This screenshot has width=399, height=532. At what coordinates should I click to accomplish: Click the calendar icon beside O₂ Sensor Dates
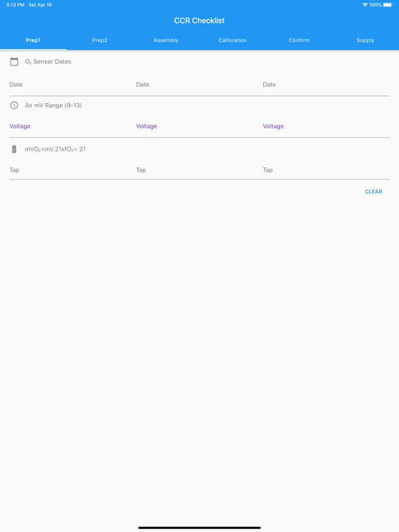coord(14,62)
